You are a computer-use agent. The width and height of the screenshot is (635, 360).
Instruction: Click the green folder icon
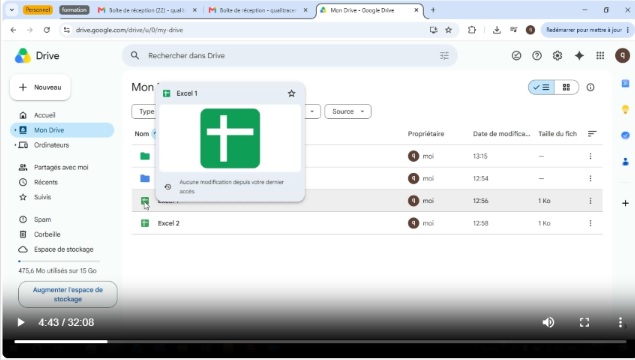tap(145, 156)
